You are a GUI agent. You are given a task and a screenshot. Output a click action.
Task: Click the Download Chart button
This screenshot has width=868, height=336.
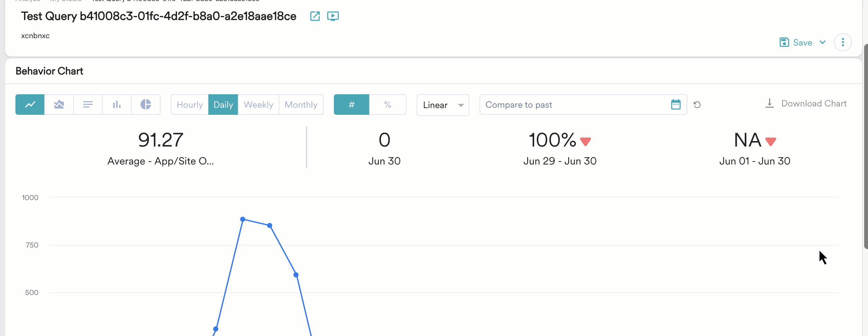point(806,104)
